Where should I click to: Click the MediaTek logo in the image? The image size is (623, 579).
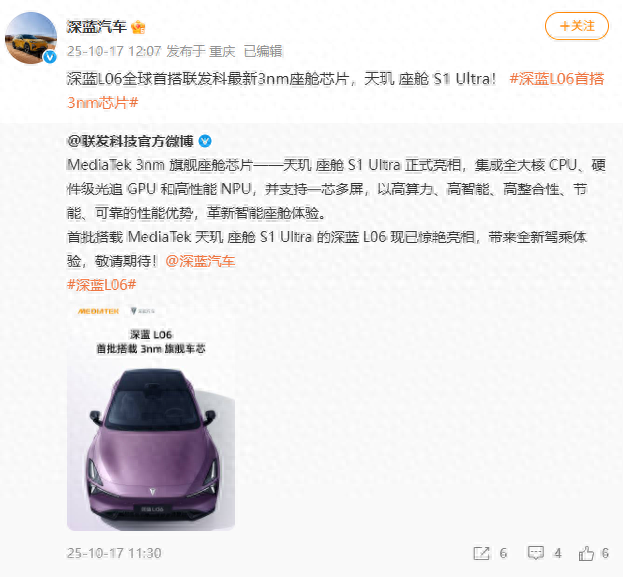click(x=98, y=311)
